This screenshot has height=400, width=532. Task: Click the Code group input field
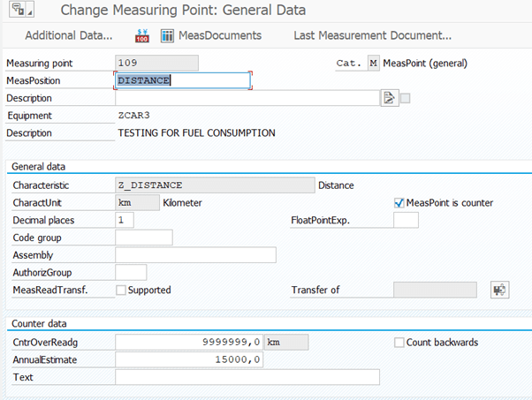(144, 238)
